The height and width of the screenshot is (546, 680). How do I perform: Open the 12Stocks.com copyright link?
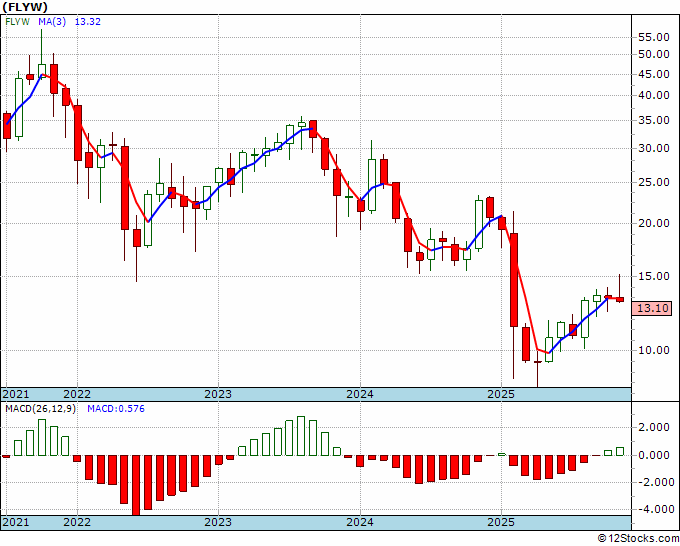pos(638,539)
